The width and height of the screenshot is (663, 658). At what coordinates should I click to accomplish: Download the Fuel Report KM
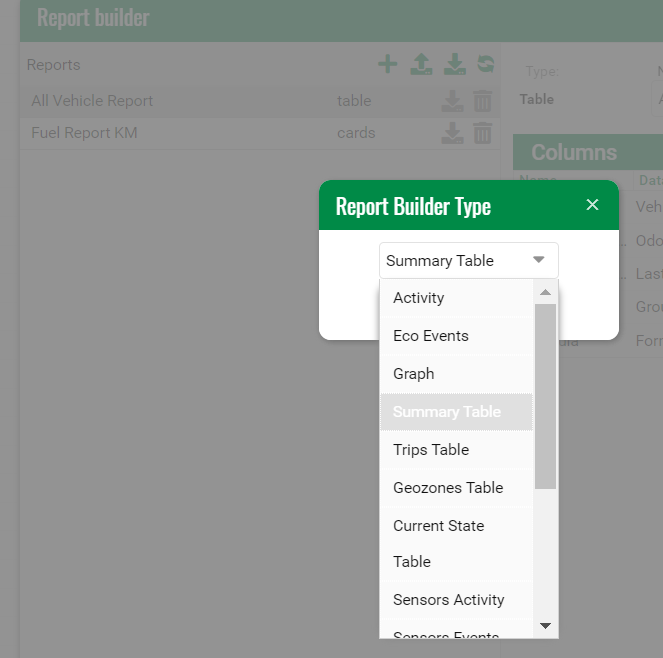tap(452, 133)
